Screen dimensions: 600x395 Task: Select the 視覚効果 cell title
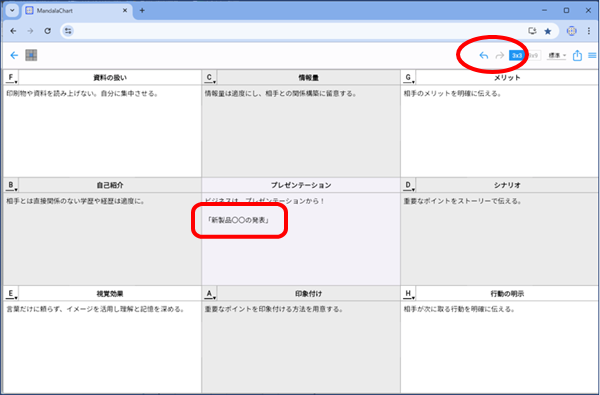110,294
